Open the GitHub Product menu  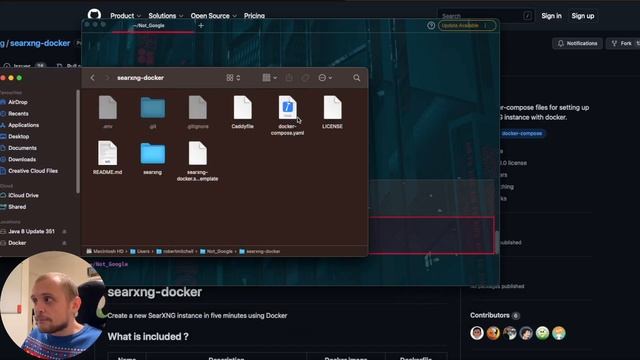point(125,16)
